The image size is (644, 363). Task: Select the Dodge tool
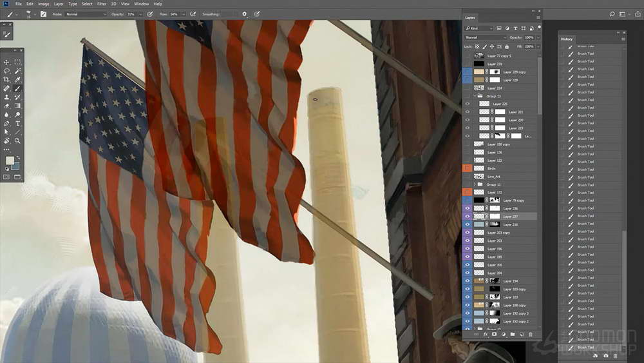point(17,115)
